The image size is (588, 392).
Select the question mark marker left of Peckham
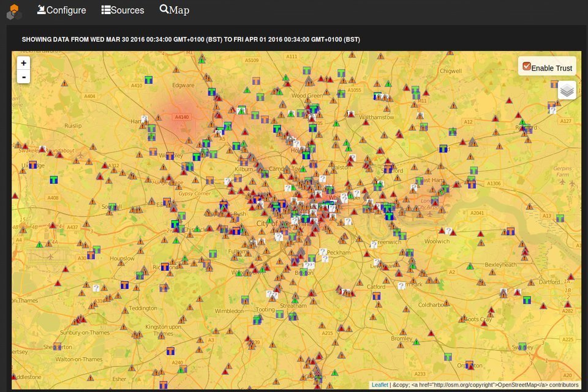click(x=323, y=252)
